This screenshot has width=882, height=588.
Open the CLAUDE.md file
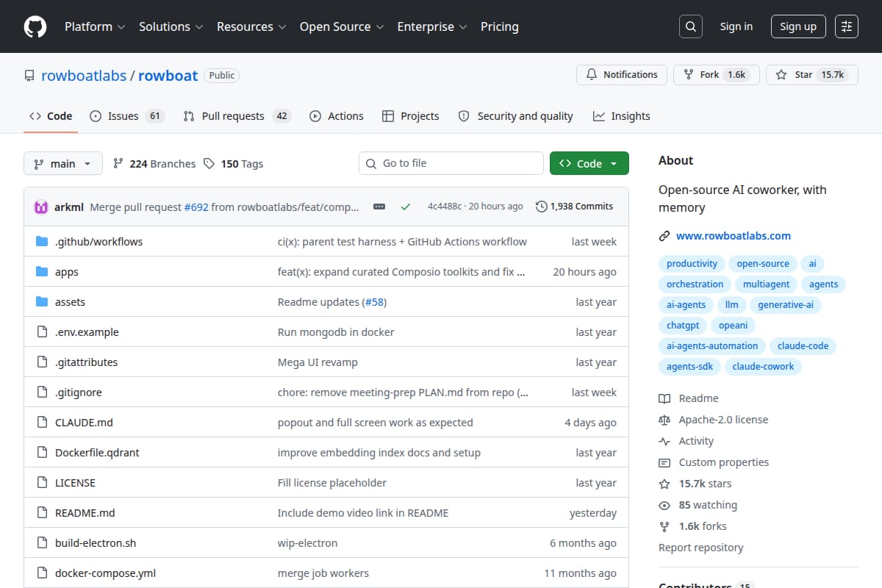[84, 423]
